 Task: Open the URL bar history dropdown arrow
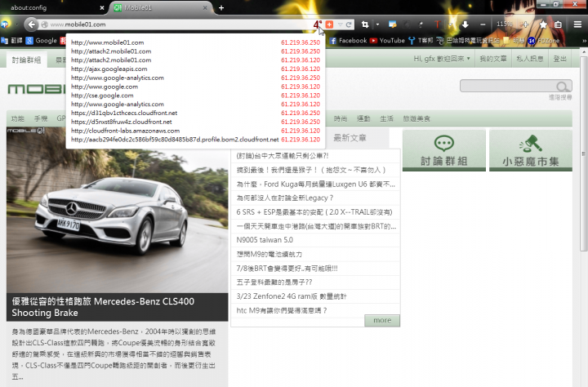point(340,24)
